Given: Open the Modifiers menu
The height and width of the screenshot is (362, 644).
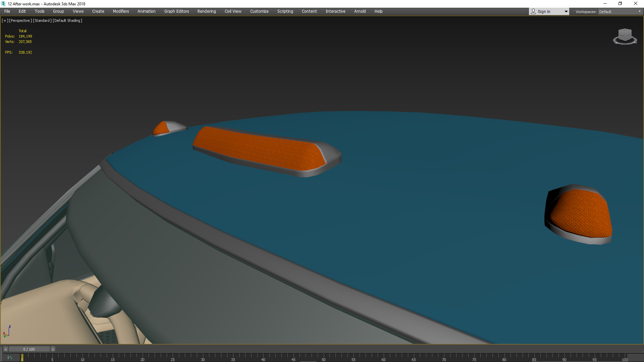Looking at the screenshot, I should point(121,11).
